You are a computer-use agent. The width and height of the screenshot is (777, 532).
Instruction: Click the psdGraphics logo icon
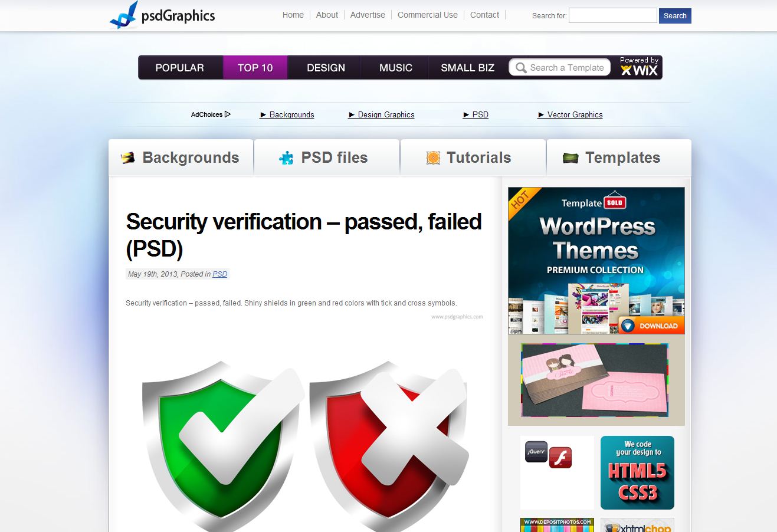[124, 16]
